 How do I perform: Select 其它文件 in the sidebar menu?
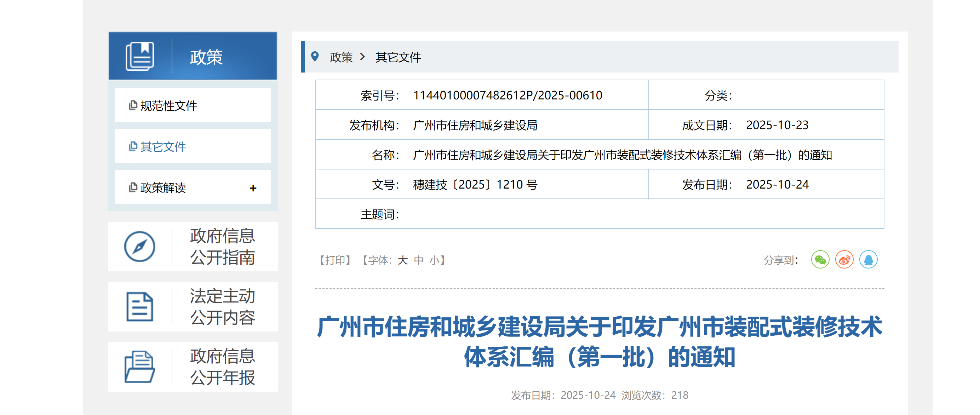coord(163,146)
